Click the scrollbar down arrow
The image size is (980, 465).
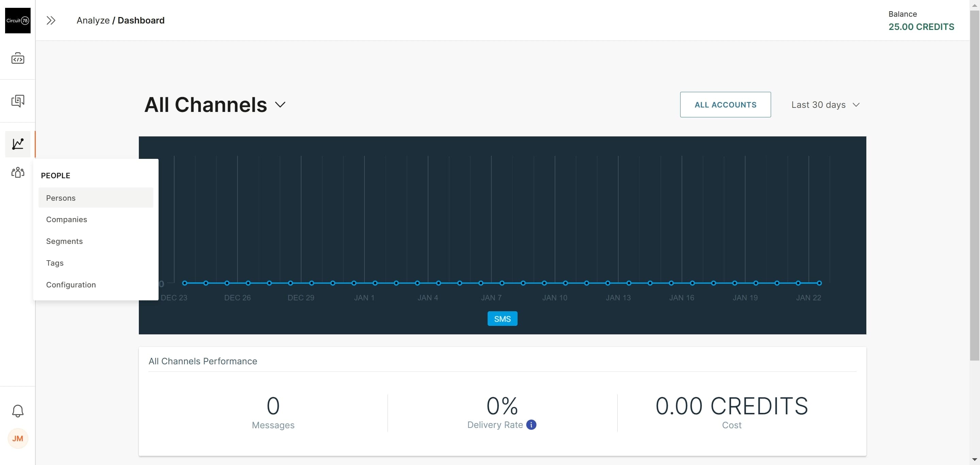(x=974, y=460)
